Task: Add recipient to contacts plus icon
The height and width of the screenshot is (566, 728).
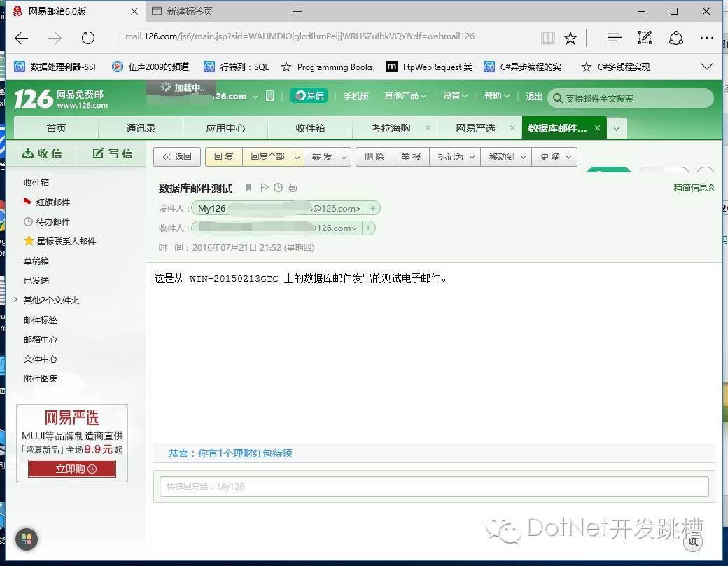Action: coord(368,228)
